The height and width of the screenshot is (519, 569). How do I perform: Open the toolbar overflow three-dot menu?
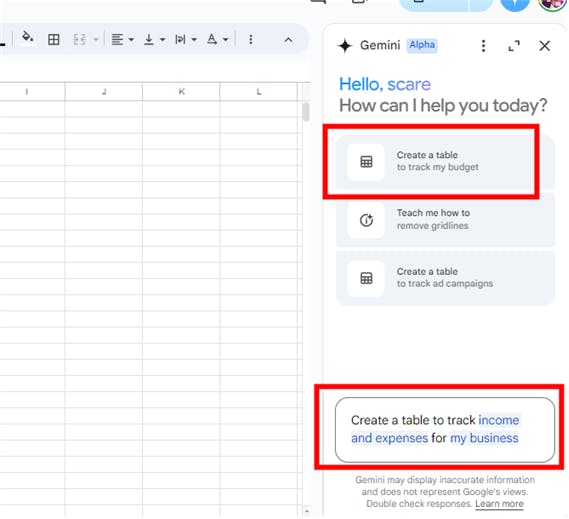[x=251, y=39]
